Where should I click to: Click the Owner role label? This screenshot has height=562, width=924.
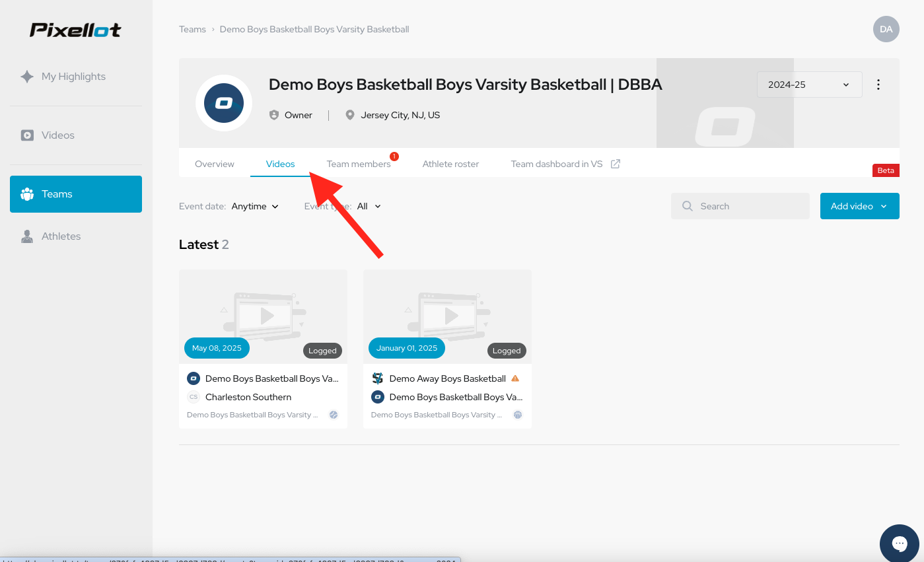point(299,115)
